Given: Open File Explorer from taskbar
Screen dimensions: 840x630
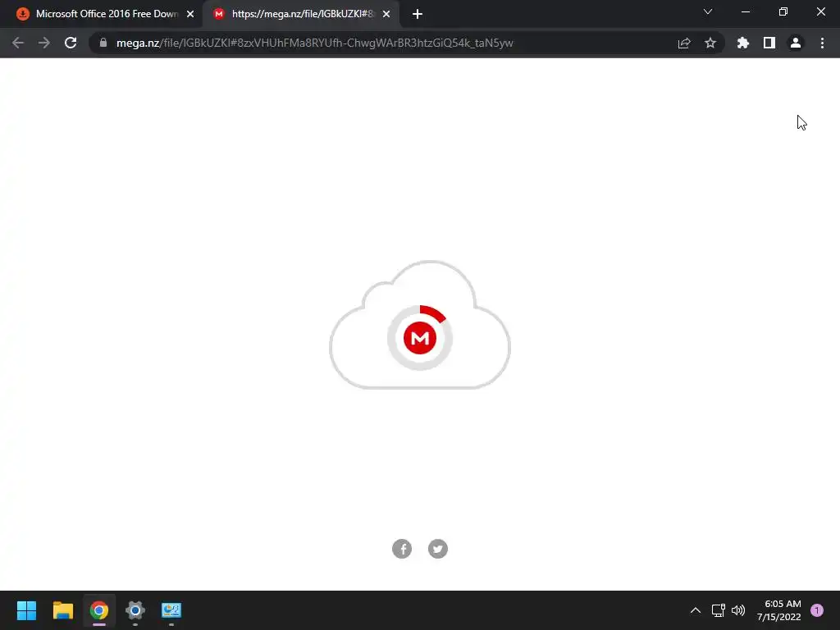Looking at the screenshot, I should (x=62, y=610).
